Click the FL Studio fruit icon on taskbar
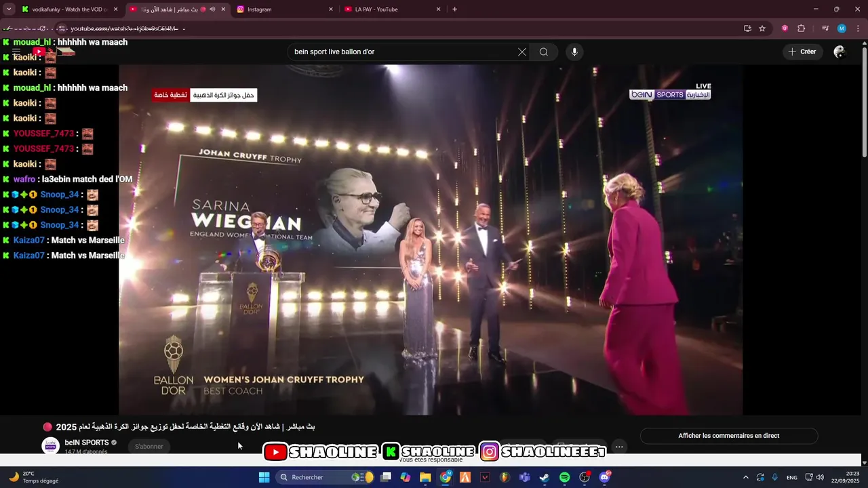This screenshot has width=868, height=488. click(x=505, y=477)
